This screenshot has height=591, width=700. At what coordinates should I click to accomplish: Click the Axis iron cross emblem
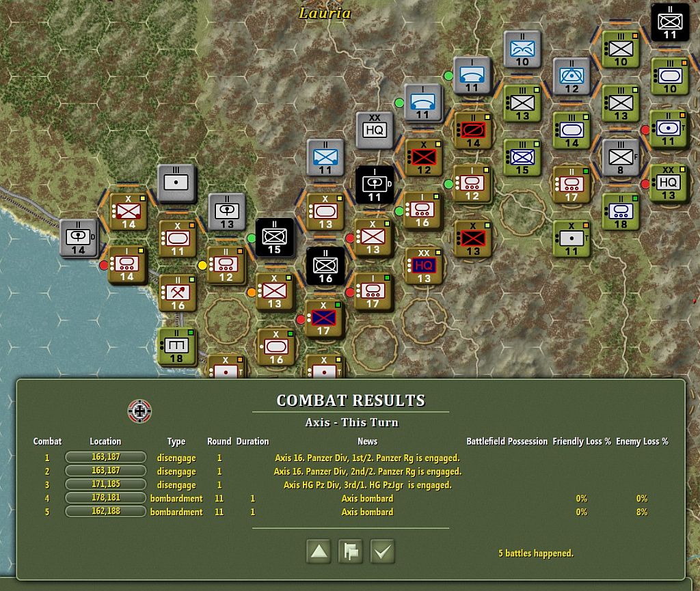[x=139, y=411]
